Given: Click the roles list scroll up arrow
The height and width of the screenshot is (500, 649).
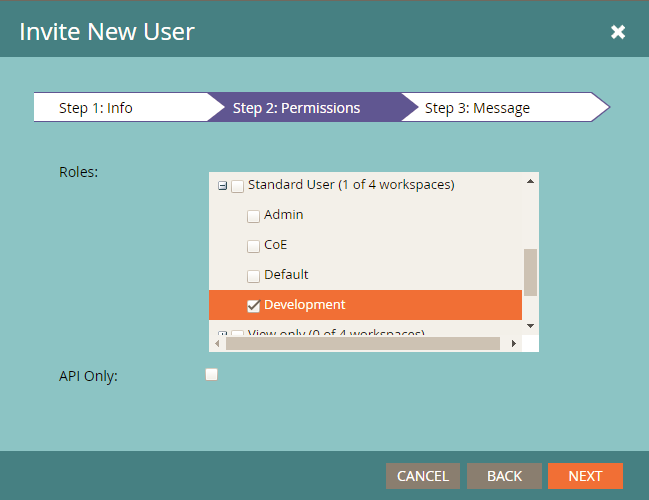Looking at the screenshot, I should click(x=530, y=182).
